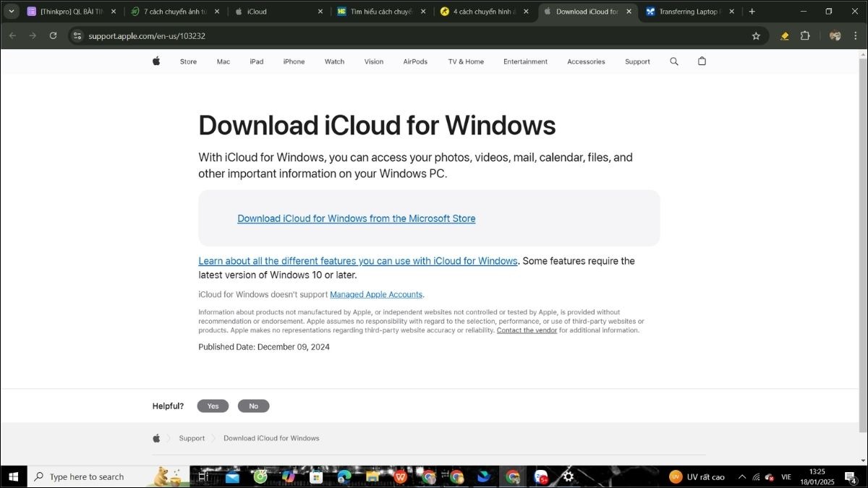Open the Chrome three-dot menu
868x488 pixels.
coord(856,35)
